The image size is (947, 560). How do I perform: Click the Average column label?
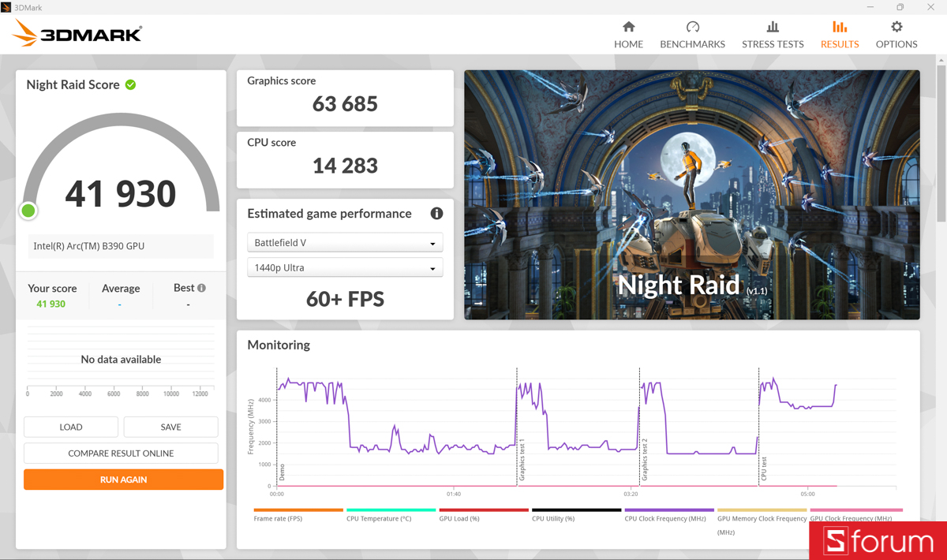point(121,288)
